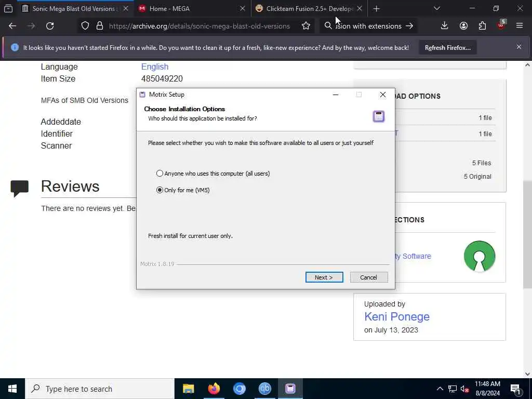Viewport: 532px width, 399px height.
Task: Open a new browser tab
Action: tap(376, 9)
